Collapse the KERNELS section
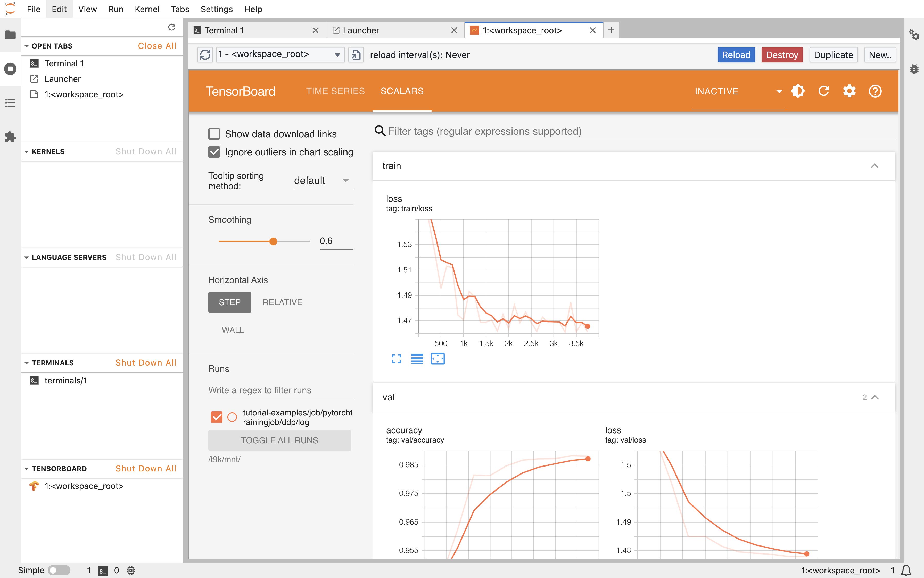924x578 pixels. coord(26,152)
